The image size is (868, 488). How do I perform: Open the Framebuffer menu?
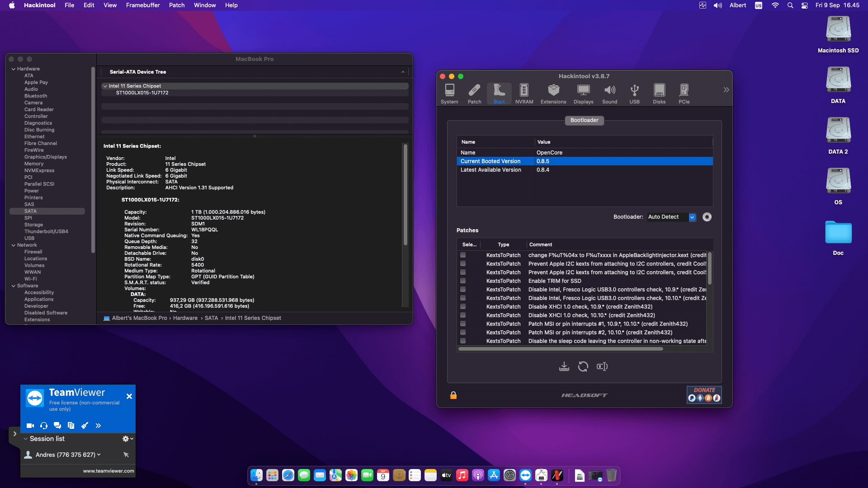point(142,5)
